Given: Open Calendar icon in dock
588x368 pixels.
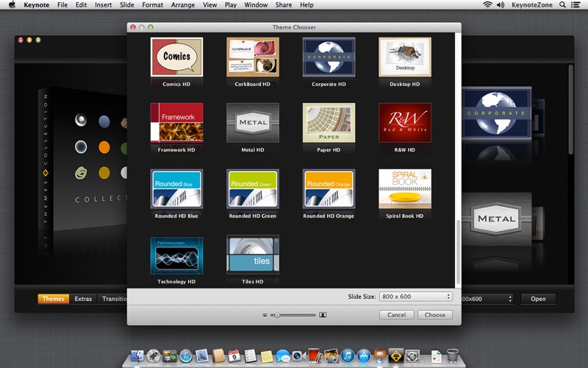Looking at the screenshot, I should [x=234, y=355].
